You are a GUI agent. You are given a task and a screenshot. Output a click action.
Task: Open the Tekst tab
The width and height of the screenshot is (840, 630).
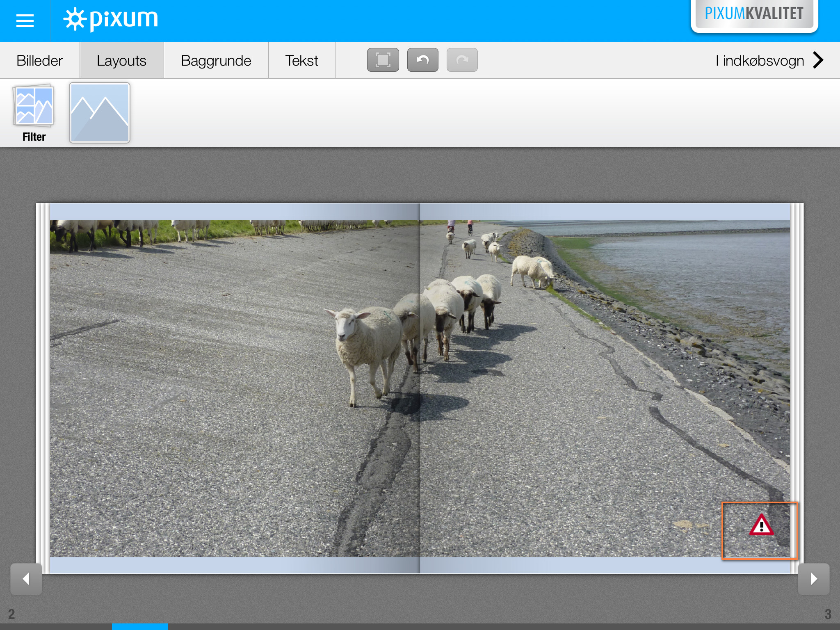tap(301, 61)
